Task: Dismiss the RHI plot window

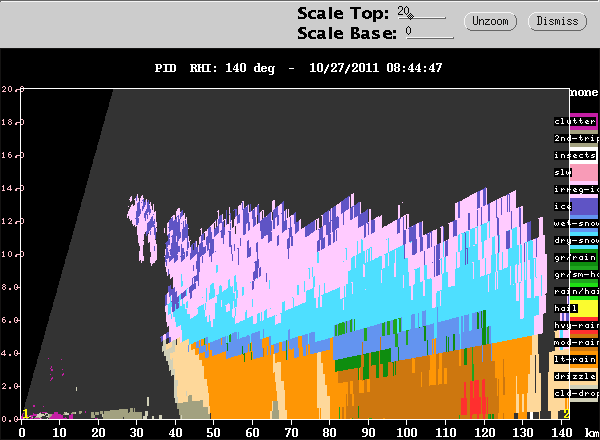Action: 557,21
